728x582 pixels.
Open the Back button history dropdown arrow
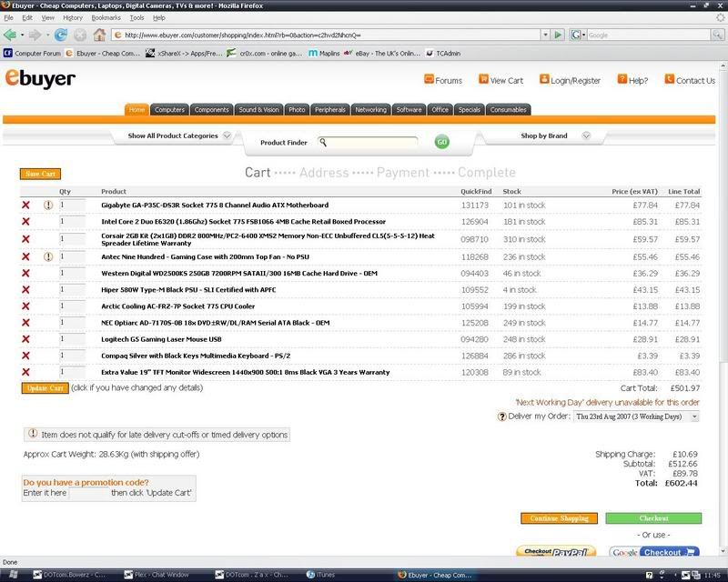22,35
